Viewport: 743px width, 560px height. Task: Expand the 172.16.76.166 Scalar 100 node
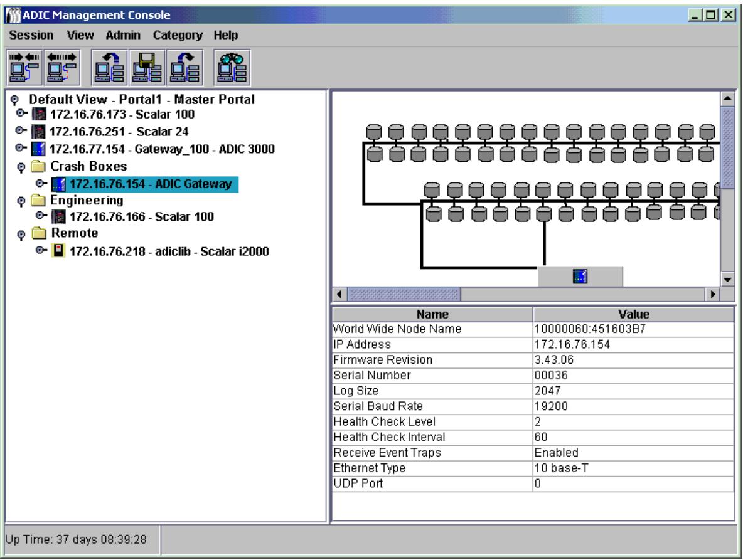(41, 215)
